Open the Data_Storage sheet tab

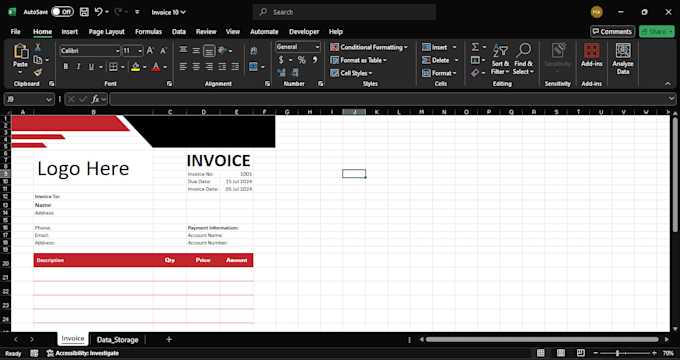(x=118, y=340)
